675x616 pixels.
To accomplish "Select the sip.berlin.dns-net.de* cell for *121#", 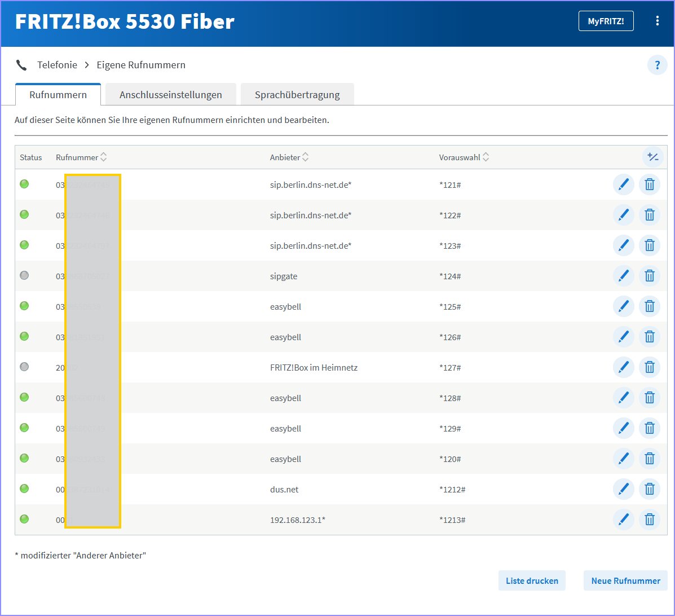I will point(310,185).
